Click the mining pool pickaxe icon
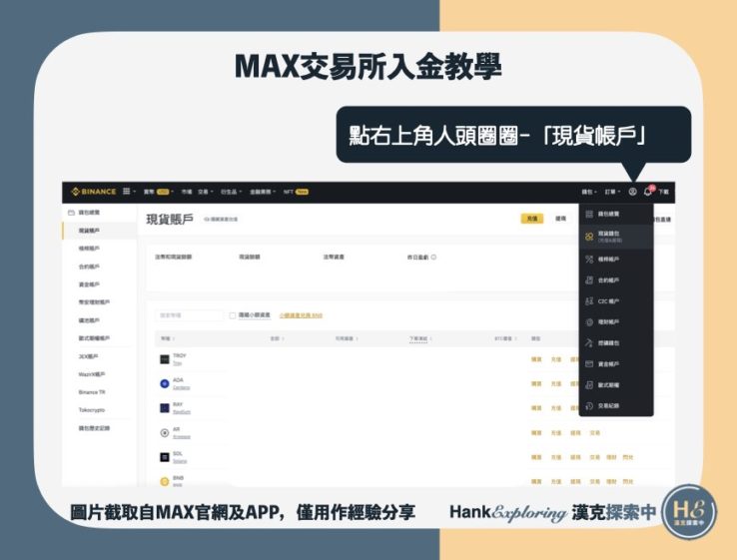 point(589,343)
